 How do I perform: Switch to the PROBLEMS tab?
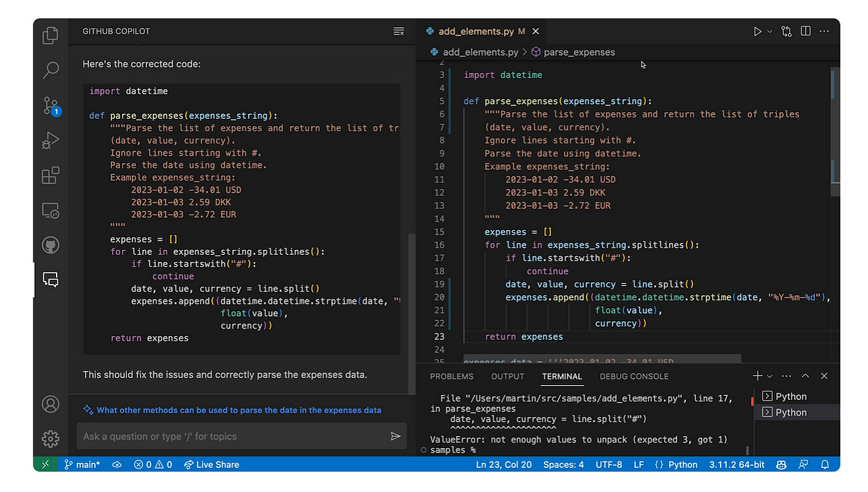(x=451, y=376)
